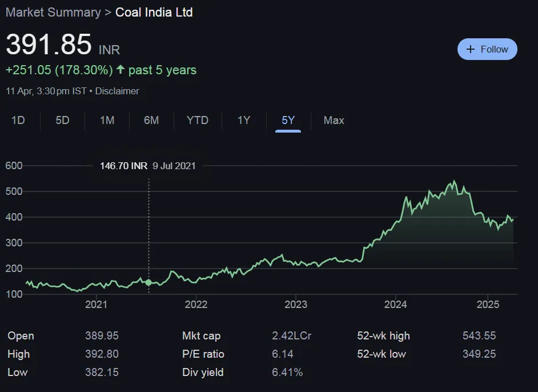
Task: Open the Market Summary breadcrumb link
Action: (x=53, y=13)
